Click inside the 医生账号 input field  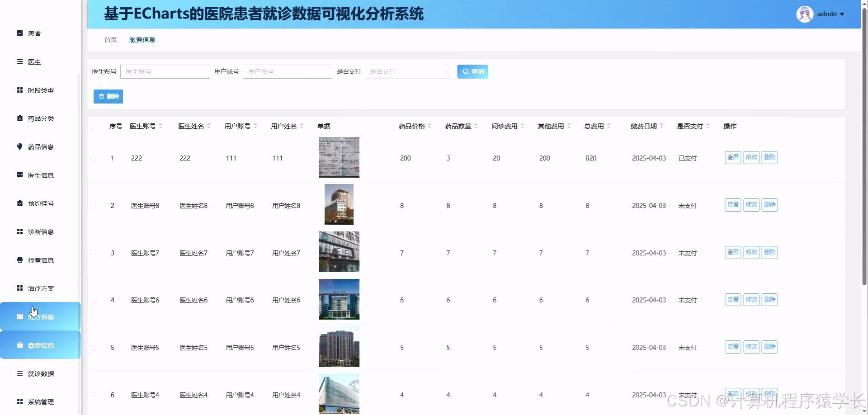[x=165, y=71]
